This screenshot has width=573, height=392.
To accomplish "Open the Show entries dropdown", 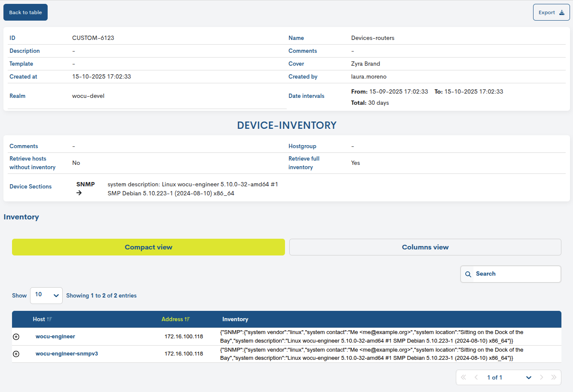I will (46, 295).
